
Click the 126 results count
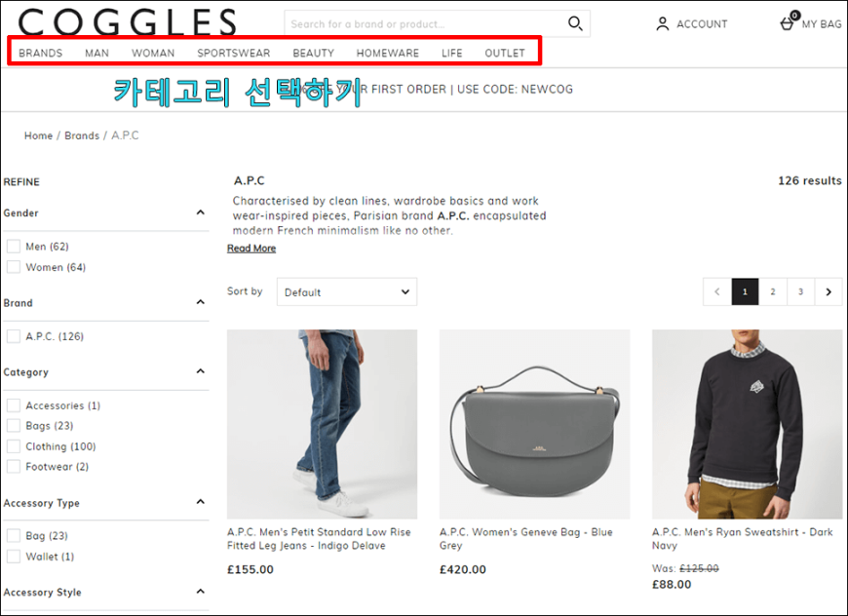(810, 180)
